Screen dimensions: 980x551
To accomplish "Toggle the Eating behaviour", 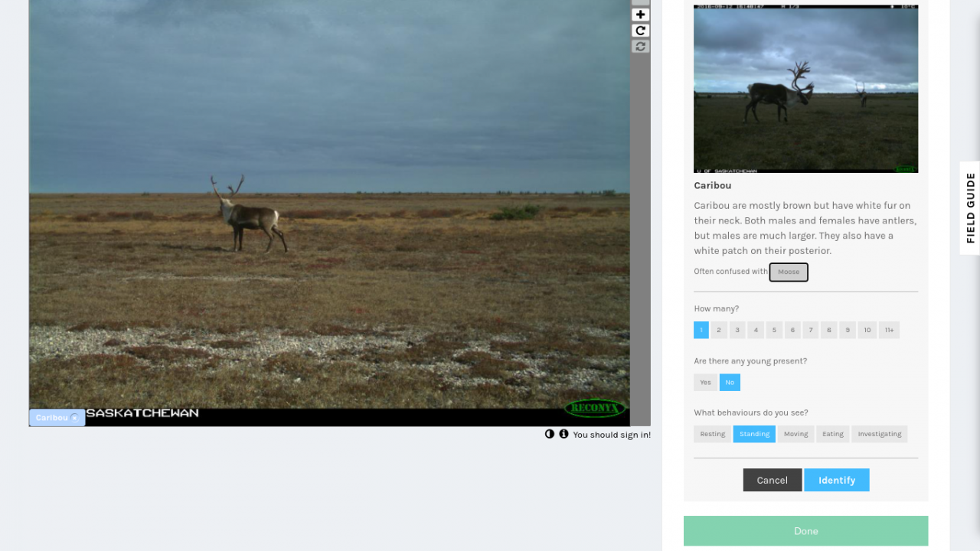I will (x=833, y=434).
